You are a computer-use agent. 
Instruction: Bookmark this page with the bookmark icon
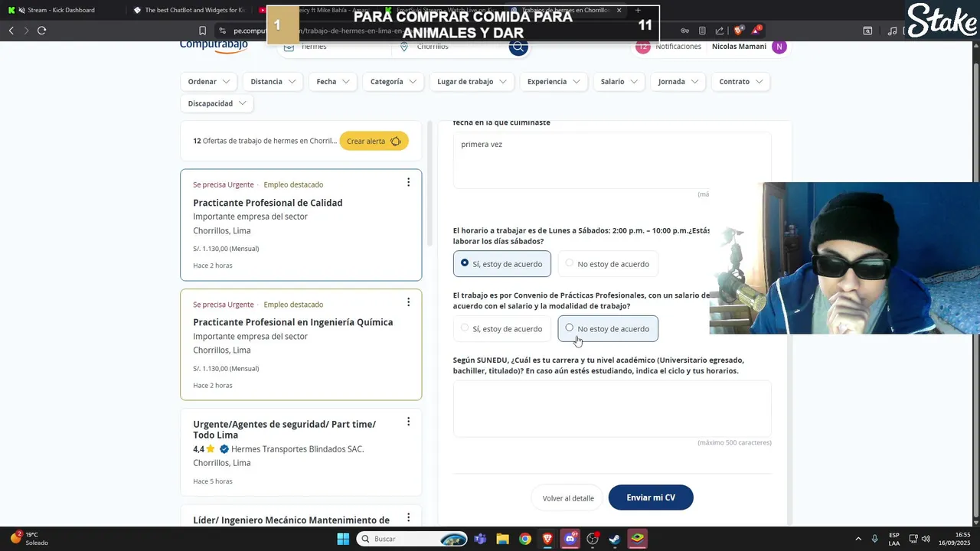click(203, 31)
